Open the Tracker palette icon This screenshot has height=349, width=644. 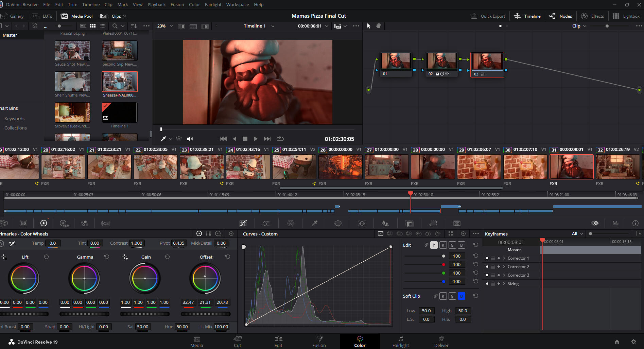click(362, 223)
